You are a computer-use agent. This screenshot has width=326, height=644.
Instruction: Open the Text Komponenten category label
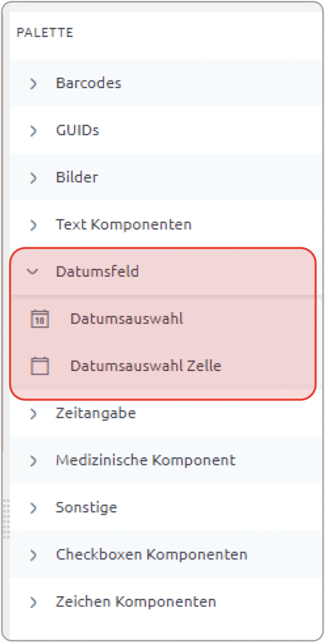click(124, 224)
